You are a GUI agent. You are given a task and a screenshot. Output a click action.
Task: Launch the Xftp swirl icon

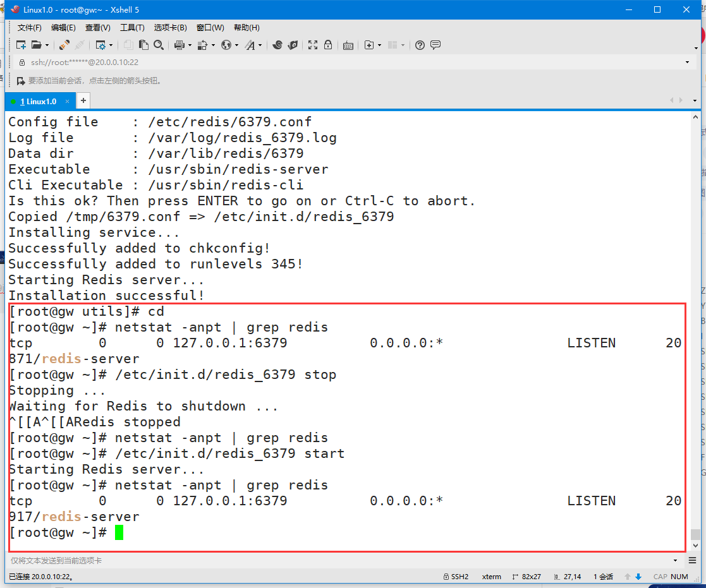(x=277, y=45)
